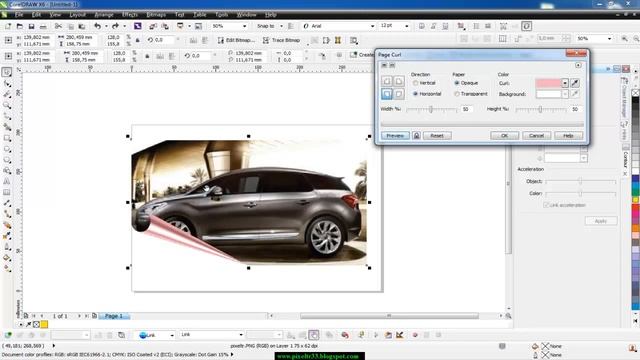The width and height of the screenshot is (640, 360).
Task: Click the Width % value field
Action: point(467,109)
